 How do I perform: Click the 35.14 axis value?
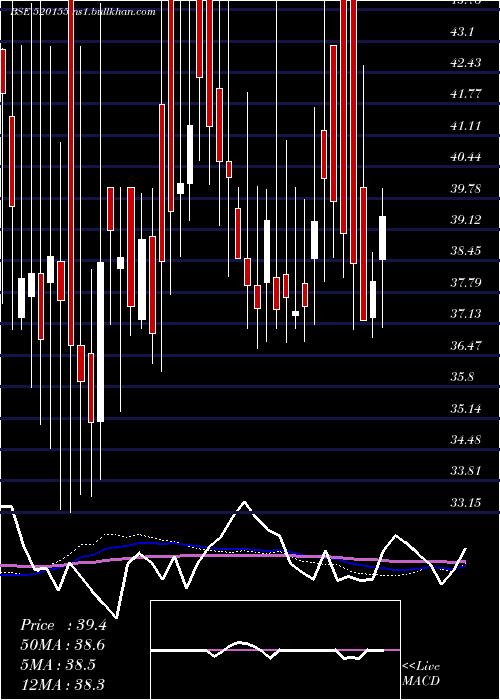[x=466, y=409]
